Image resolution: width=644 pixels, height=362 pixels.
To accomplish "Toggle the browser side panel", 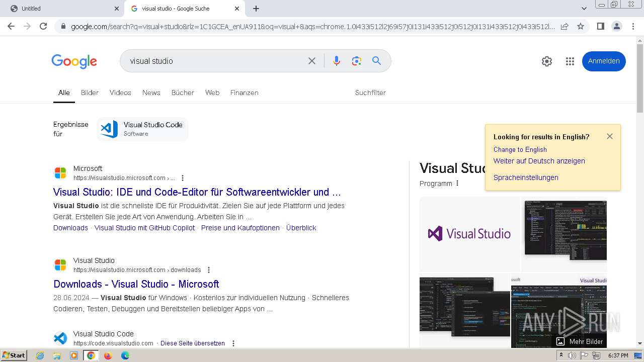I will (600, 26).
